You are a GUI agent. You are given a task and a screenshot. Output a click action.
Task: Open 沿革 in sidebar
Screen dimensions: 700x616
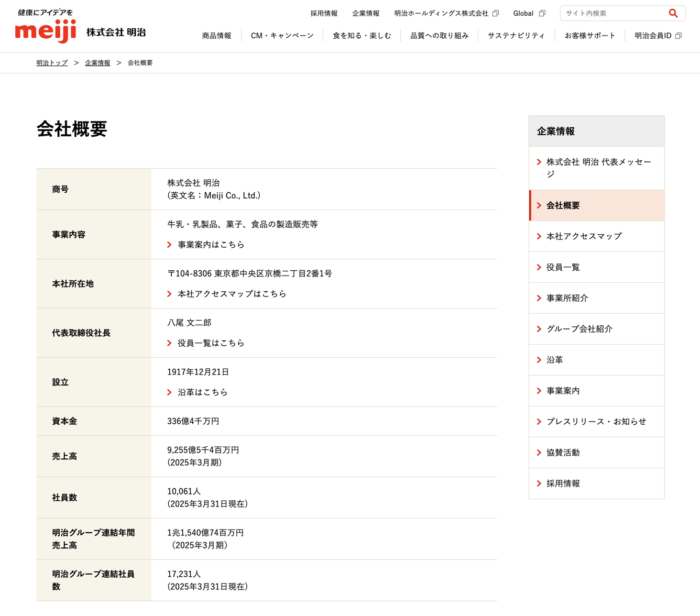(597, 360)
